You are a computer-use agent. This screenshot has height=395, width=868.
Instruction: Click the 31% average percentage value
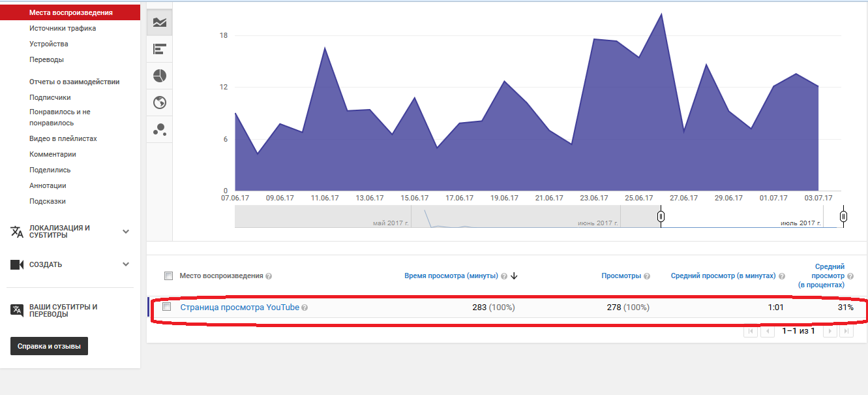[x=846, y=307]
